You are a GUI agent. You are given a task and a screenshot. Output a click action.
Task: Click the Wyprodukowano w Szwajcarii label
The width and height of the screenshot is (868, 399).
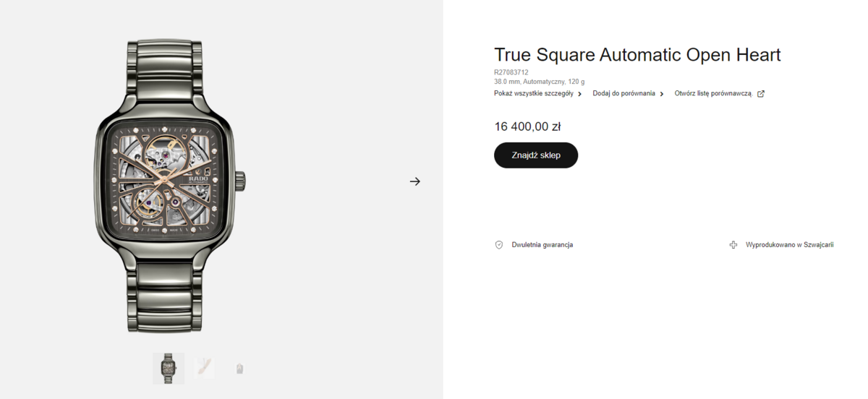pos(790,245)
